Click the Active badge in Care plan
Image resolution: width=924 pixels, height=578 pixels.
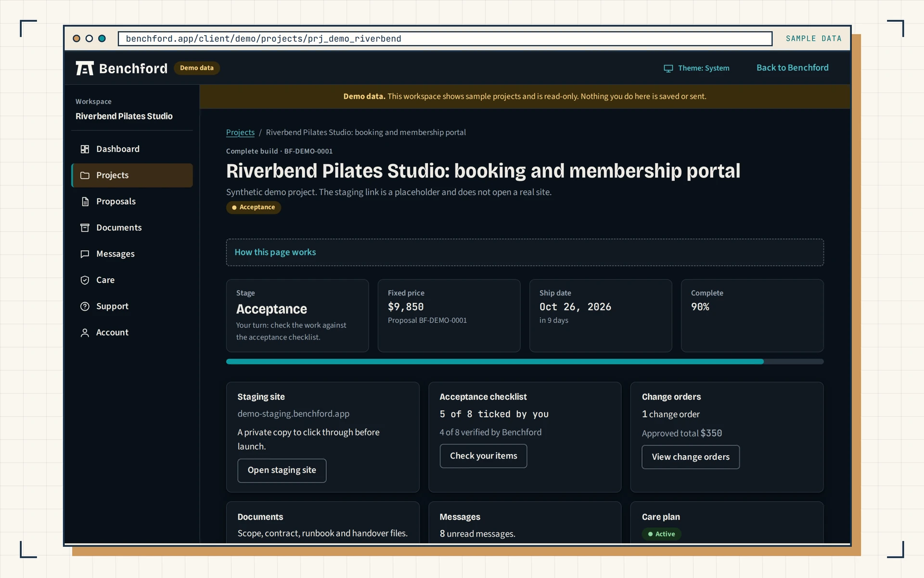click(661, 534)
